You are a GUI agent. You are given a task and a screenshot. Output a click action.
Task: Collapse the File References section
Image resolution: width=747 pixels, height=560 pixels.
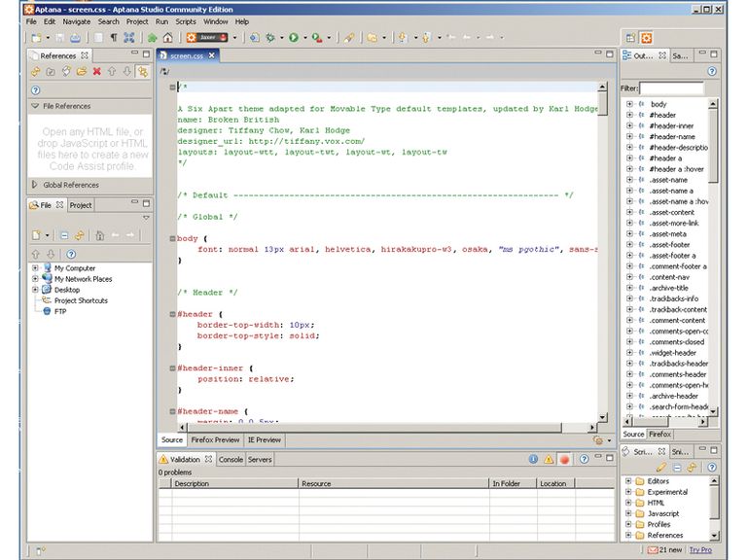click(x=35, y=106)
